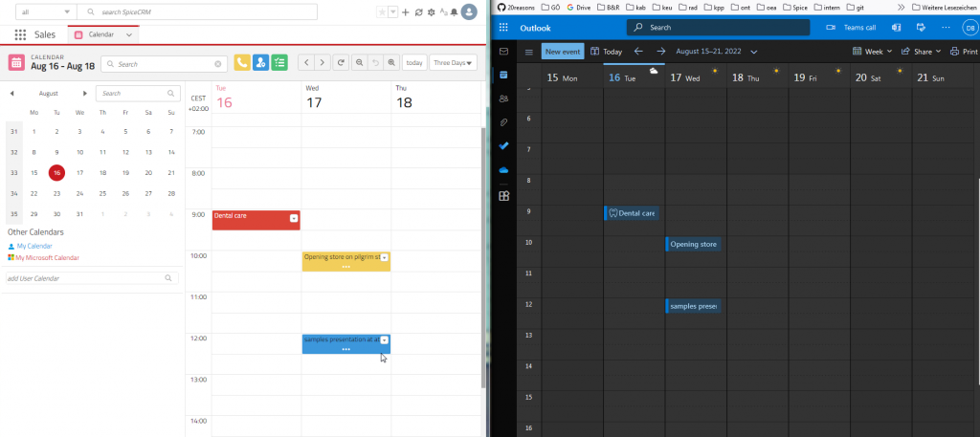Open the Dental care event in Outlook

(x=632, y=213)
